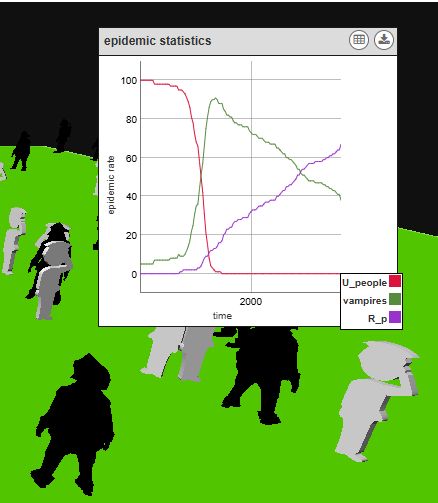Click the time x-axis title
438x503 pixels.
coord(222,316)
